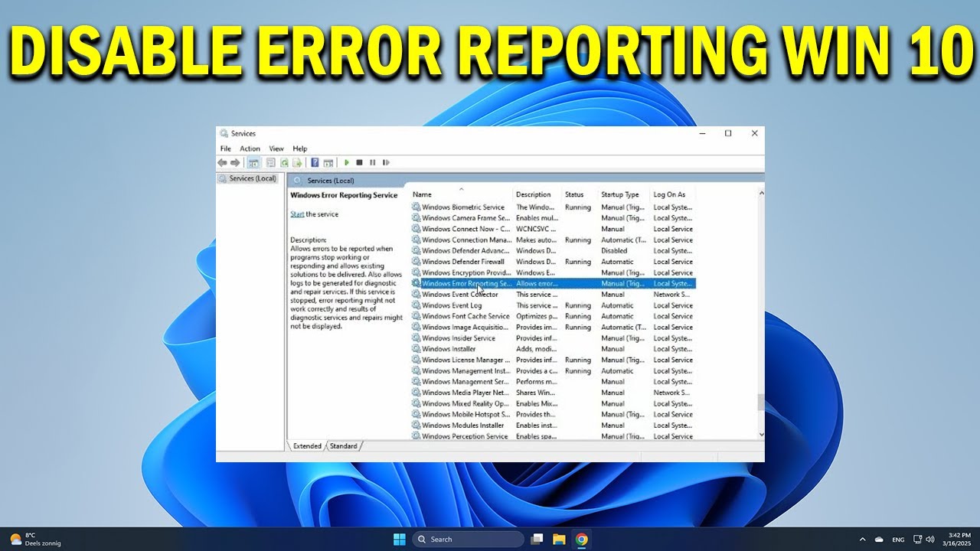
Task: Toggle the Show/Hide Action Pane toolbar icon
Action: tap(328, 162)
